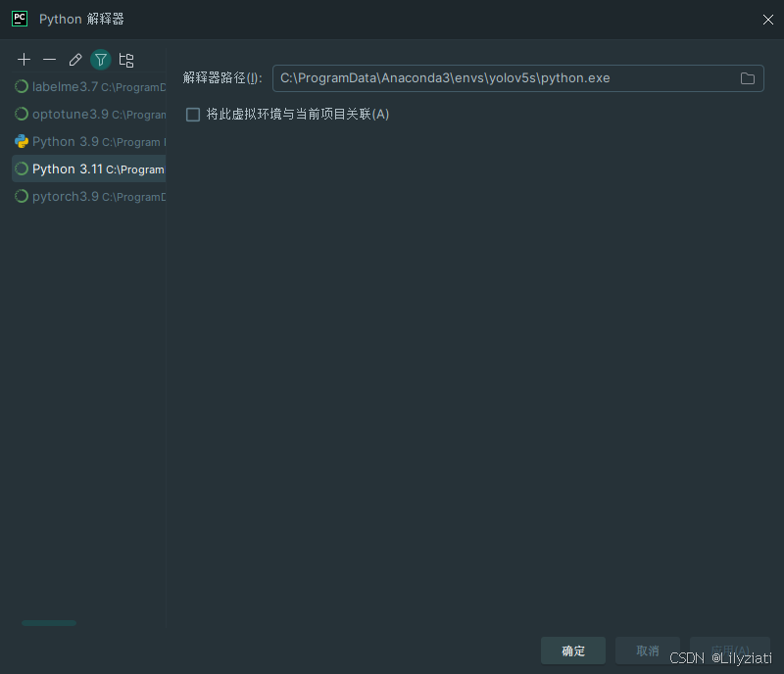Select the Python 3.9 interpreter

point(89,141)
